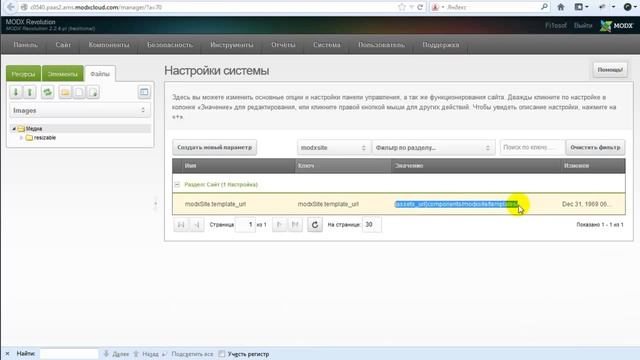Refresh the file tree with green arrows icon
The image size is (640, 360).
coord(47,92)
